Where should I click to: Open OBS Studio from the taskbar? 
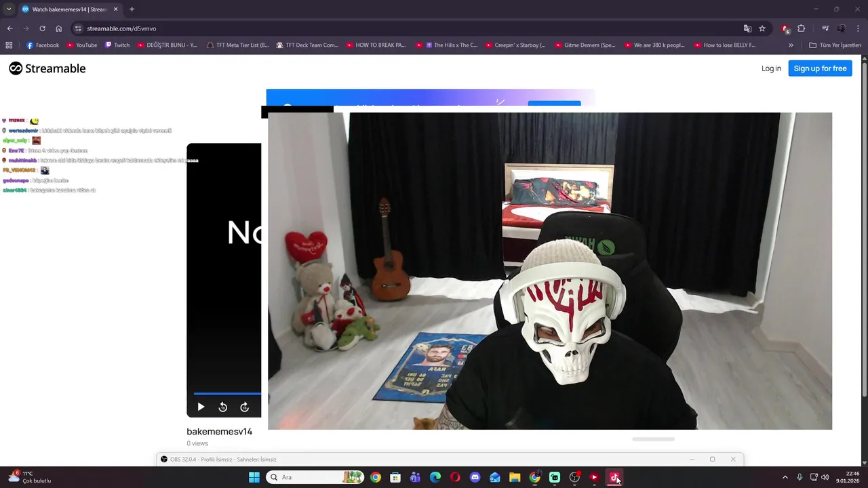click(574, 477)
